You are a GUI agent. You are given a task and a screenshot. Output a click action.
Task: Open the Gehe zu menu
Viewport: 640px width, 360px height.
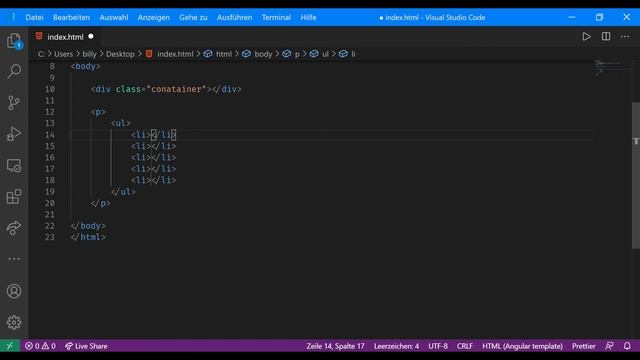(193, 18)
